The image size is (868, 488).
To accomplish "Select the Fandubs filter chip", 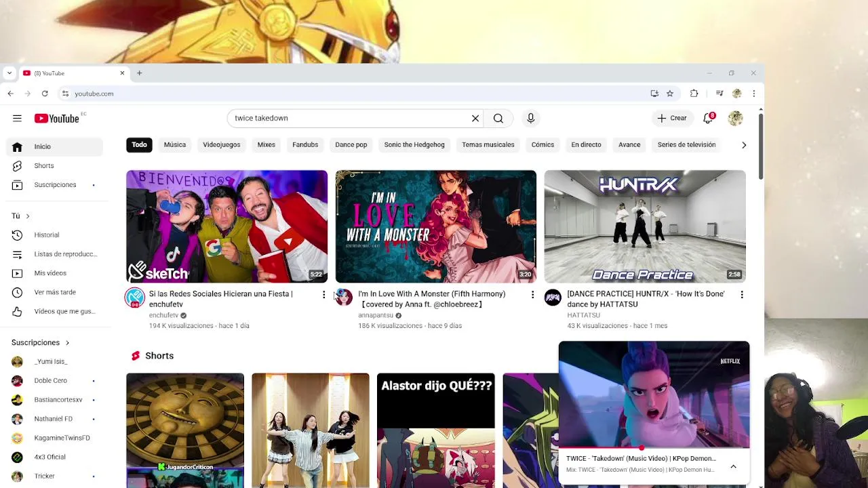I will tap(305, 144).
